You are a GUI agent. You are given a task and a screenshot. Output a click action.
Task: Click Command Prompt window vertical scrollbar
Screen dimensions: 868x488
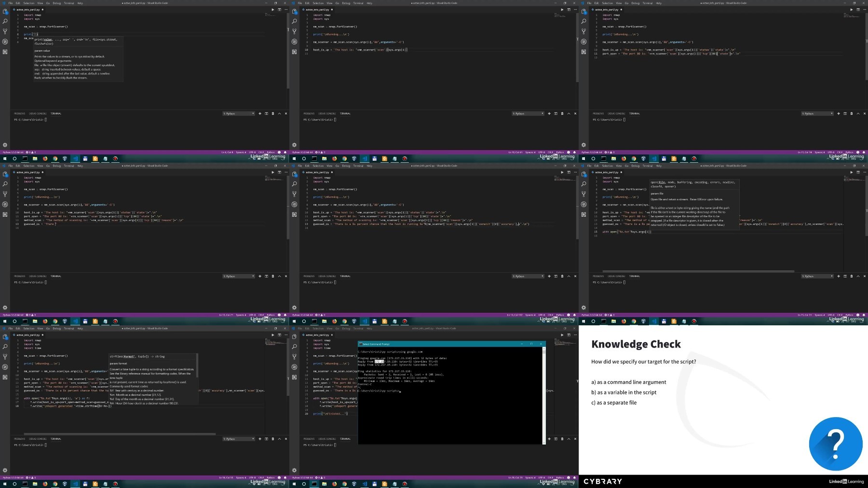click(544, 395)
